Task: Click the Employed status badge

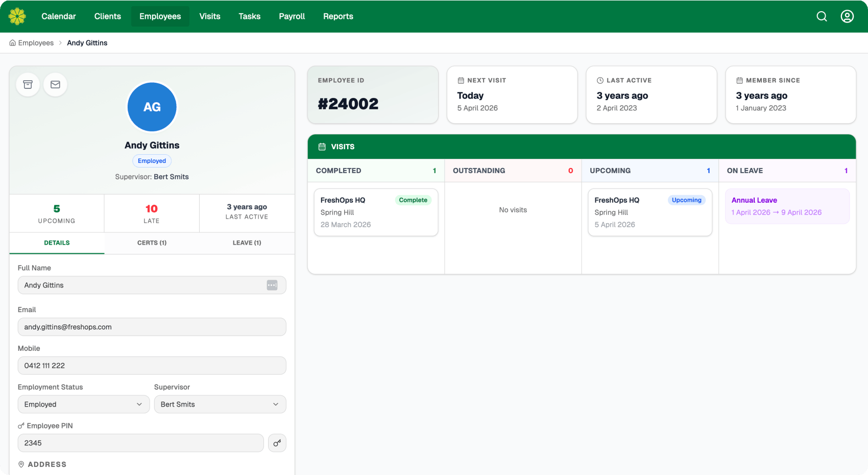Action: click(152, 160)
